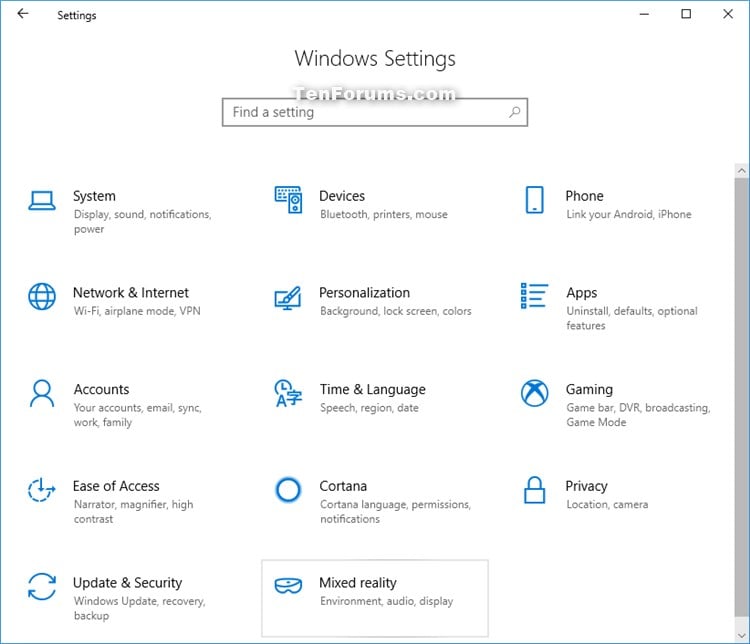Click the Network & Internet globe icon
The width and height of the screenshot is (750, 644).
(x=42, y=297)
